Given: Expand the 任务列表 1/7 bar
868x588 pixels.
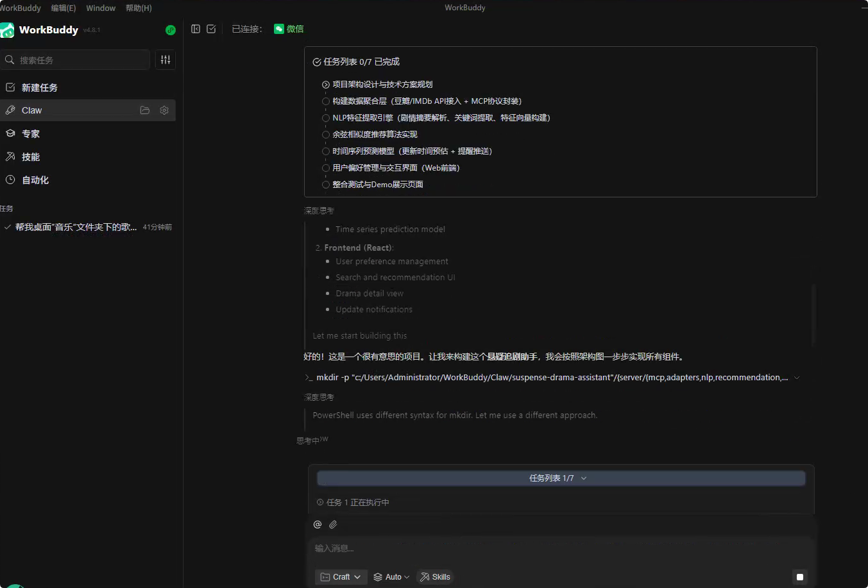Looking at the screenshot, I should pyautogui.click(x=561, y=478).
